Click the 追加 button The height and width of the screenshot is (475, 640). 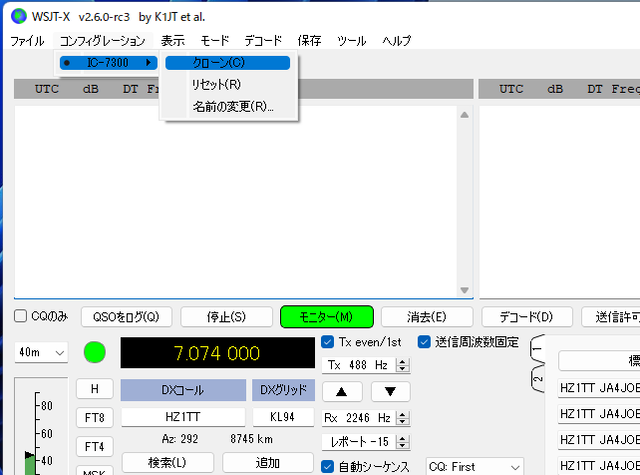[268, 463]
